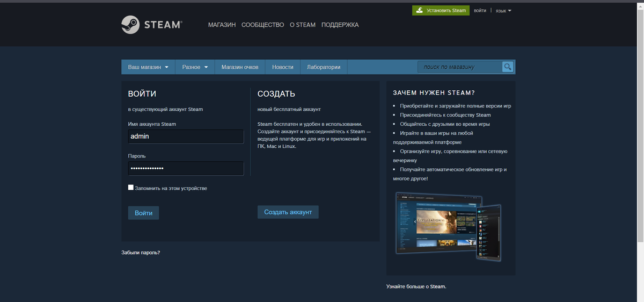Click the "ЗАЧЕМ НУЖЕН STEAM?" heading

point(434,92)
